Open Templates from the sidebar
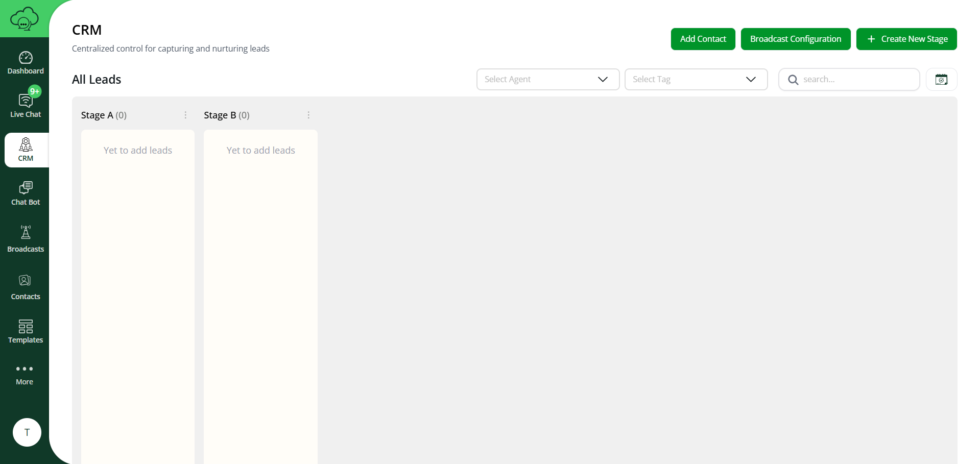 click(26, 331)
